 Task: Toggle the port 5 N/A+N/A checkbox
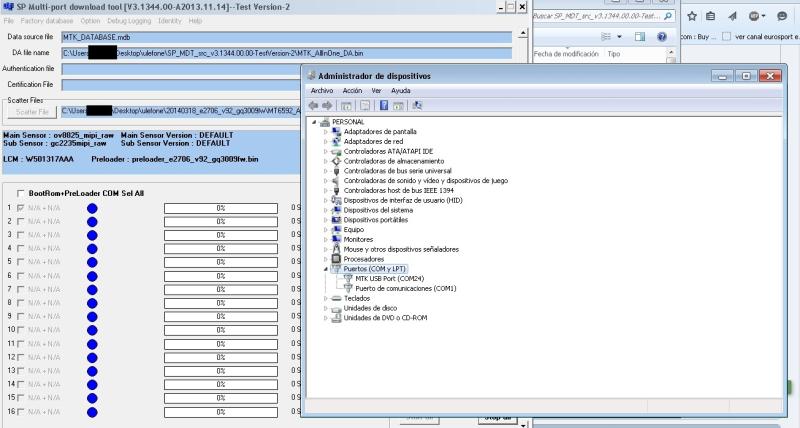(x=20, y=262)
